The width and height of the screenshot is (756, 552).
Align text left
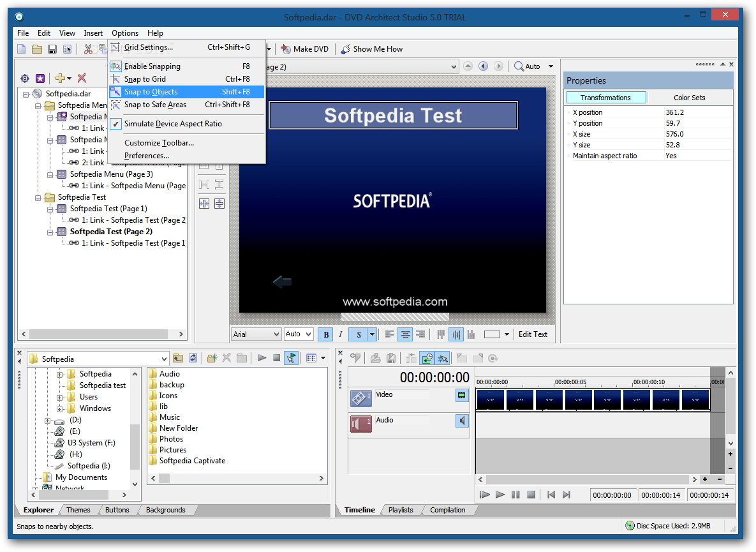coord(390,334)
